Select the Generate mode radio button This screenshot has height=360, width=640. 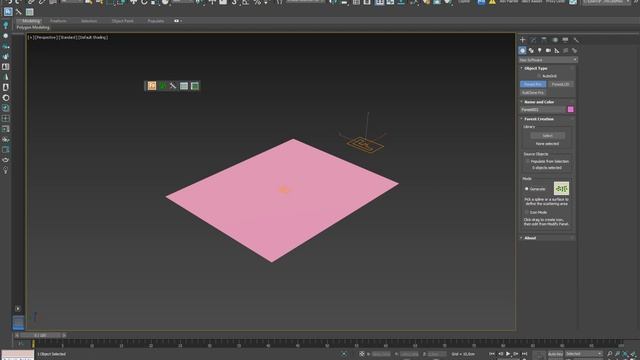tap(527, 189)
